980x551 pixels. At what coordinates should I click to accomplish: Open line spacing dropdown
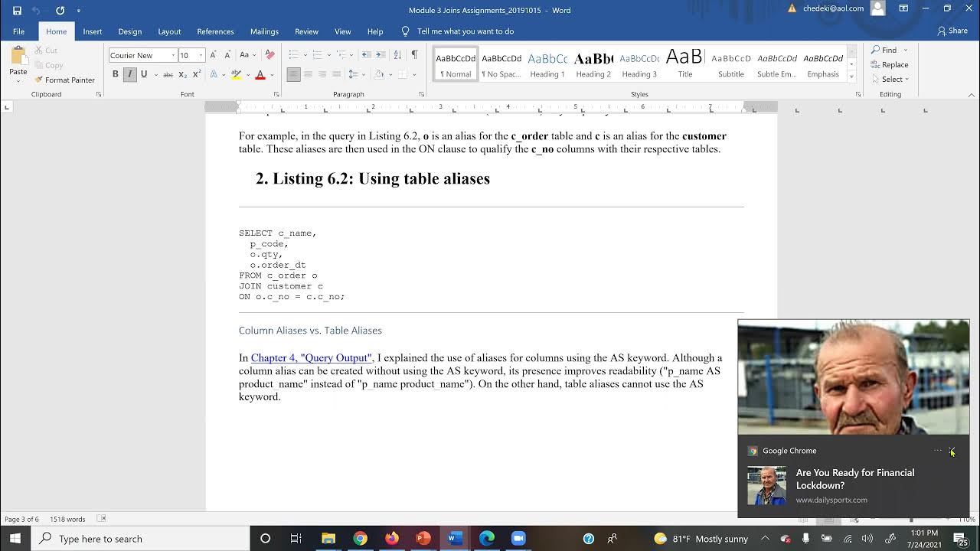[355, 74]
